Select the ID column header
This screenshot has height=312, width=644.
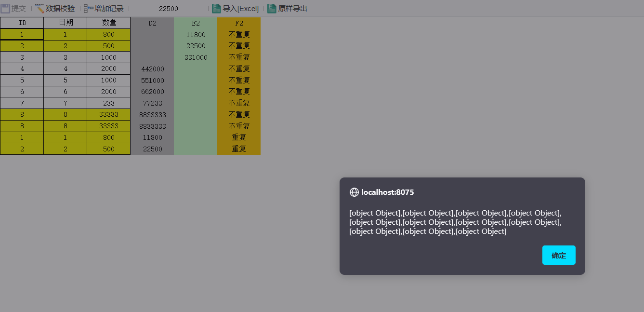[x=22, y=23]
